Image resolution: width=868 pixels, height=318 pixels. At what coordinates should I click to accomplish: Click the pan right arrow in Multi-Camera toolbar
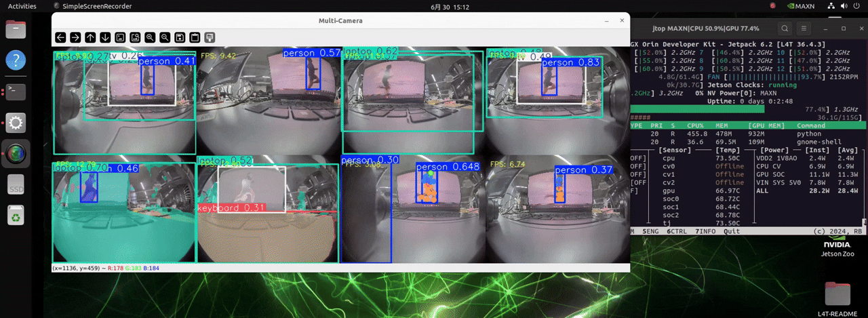pyautogui.click(x=75, y=37)
